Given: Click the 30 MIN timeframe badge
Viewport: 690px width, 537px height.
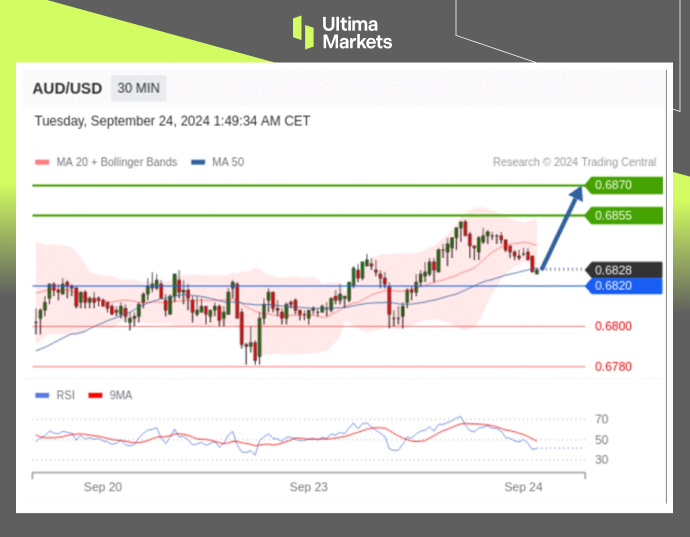Looking at the screenshot, I should tap(138, 88).
